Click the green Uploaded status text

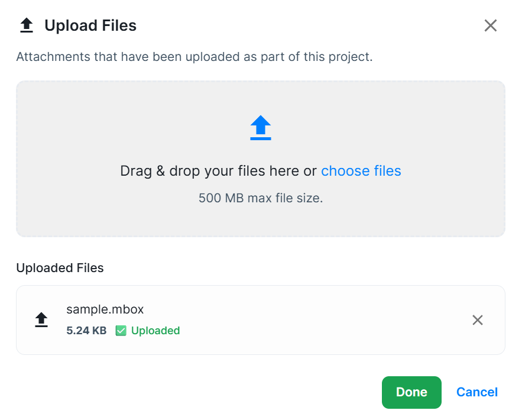coord(155,331)
